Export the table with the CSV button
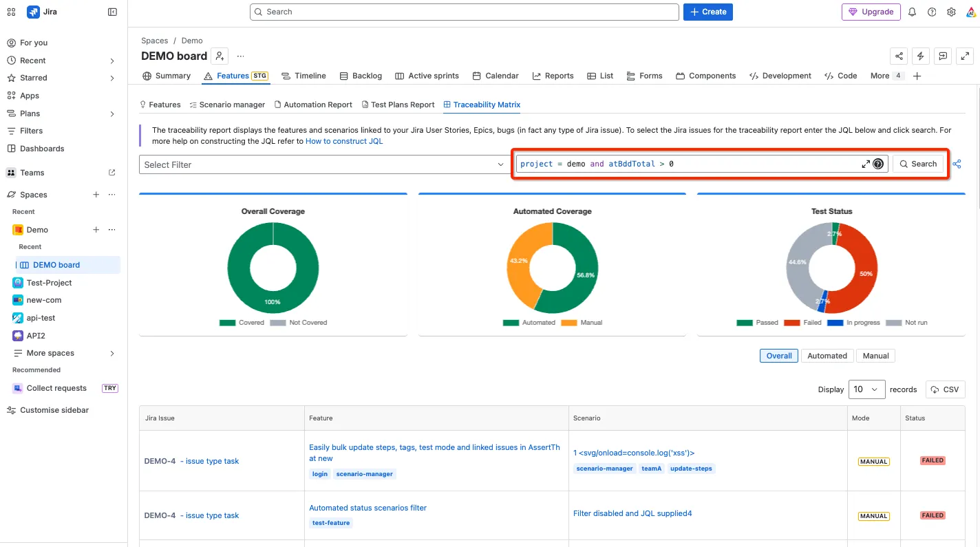This screenshot has height=547, width=980. (x=945, y=389)
